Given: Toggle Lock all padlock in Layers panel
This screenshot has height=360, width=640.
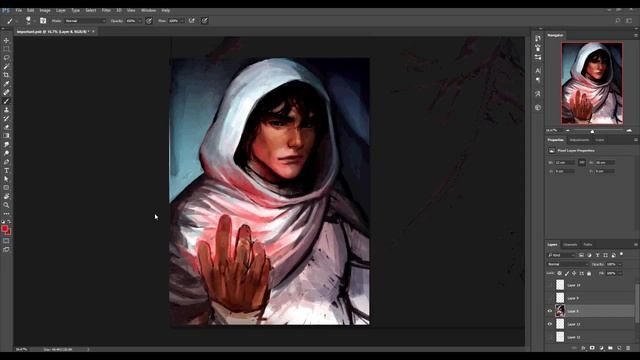Looking at the screenshot, I should click(x=589, y=273).
